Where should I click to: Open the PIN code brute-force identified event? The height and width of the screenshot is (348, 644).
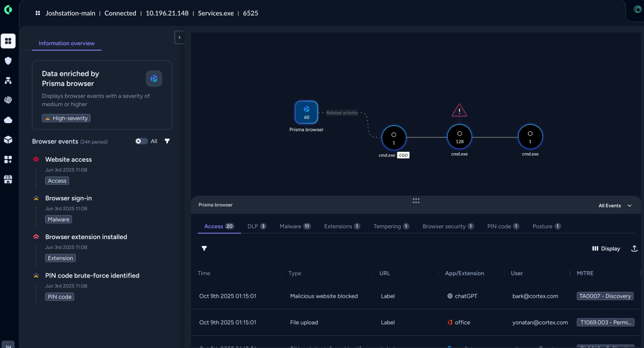pyautogui.click(x=92, y=275)
